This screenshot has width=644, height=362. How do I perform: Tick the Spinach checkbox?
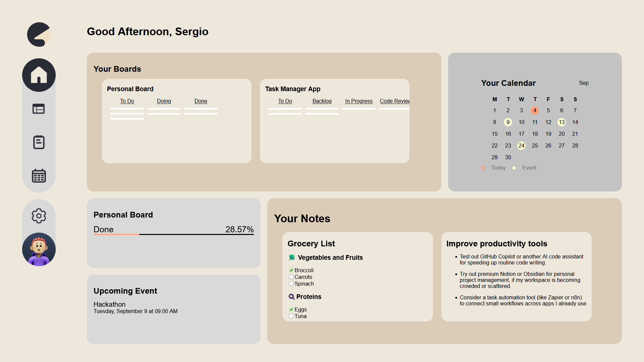point(291,284)
